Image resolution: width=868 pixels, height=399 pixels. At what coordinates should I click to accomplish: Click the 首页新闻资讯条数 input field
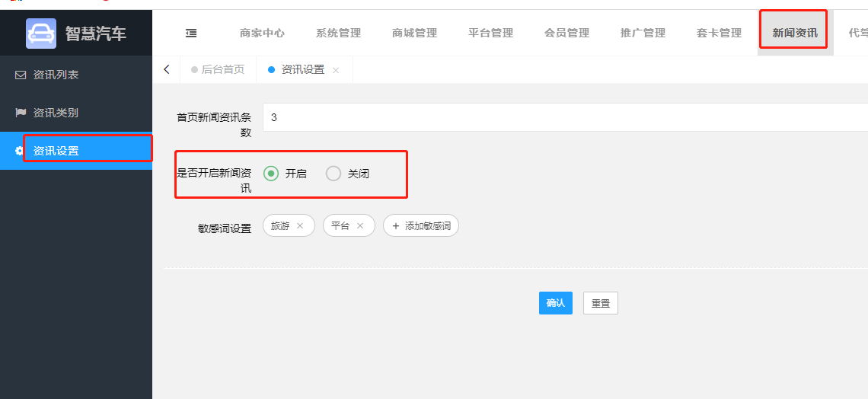(x=565, y=117)
